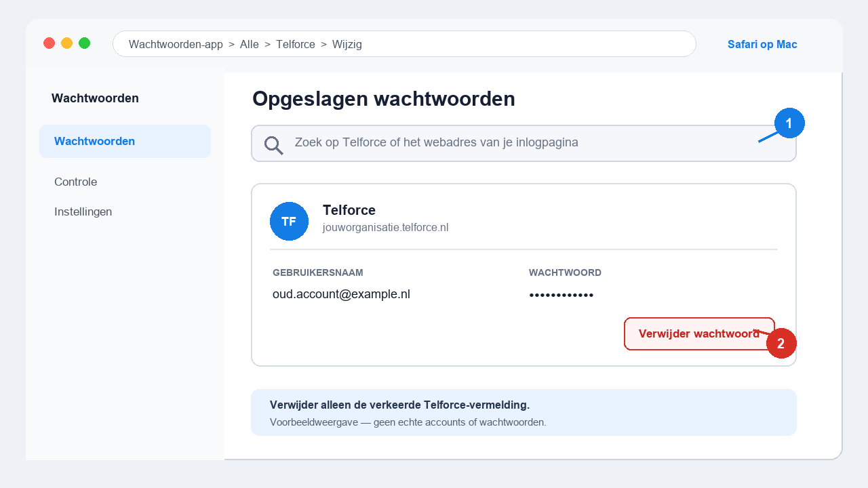This screenshot has height=488, width=868.
Task: Click Verwijder alleen de verkeerde Telforce-vermelding notice
Action: [x=399, y=405]
